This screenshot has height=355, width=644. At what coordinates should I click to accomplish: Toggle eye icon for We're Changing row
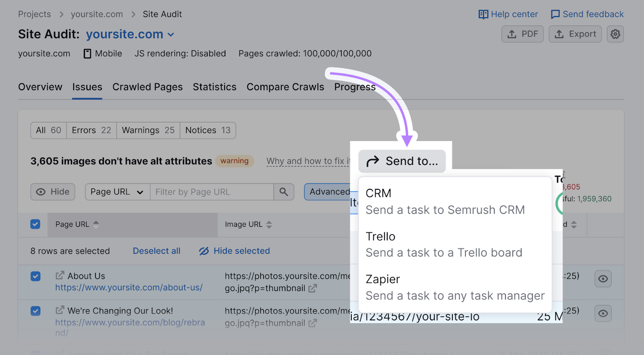click(603, 313)
